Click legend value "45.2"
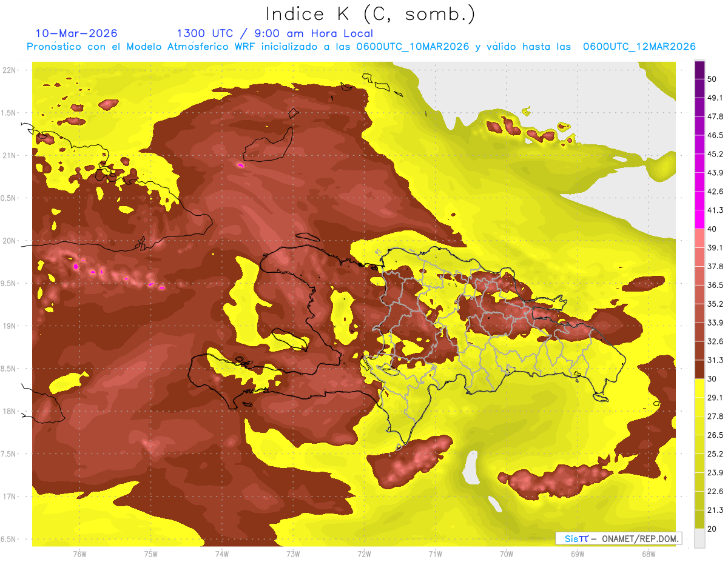Screen dimensions: 728x562 pyautogui.click(x=715, y=154)
